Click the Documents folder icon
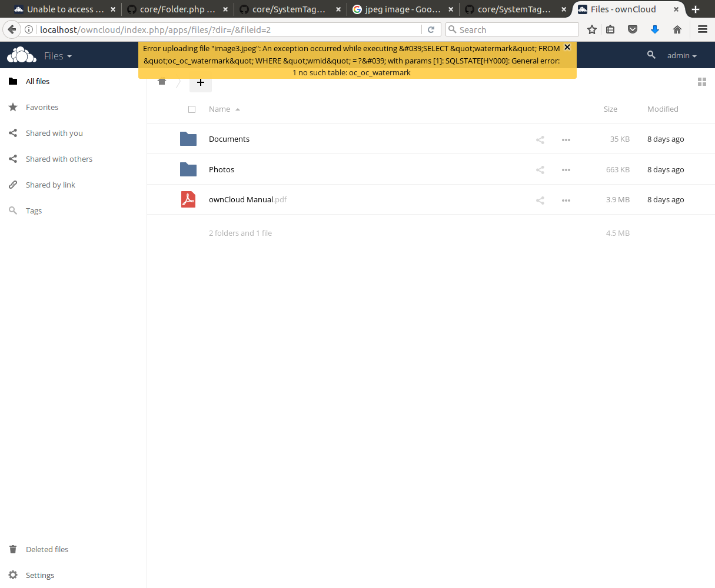This screenshot has height=588, width=715. 188,139
